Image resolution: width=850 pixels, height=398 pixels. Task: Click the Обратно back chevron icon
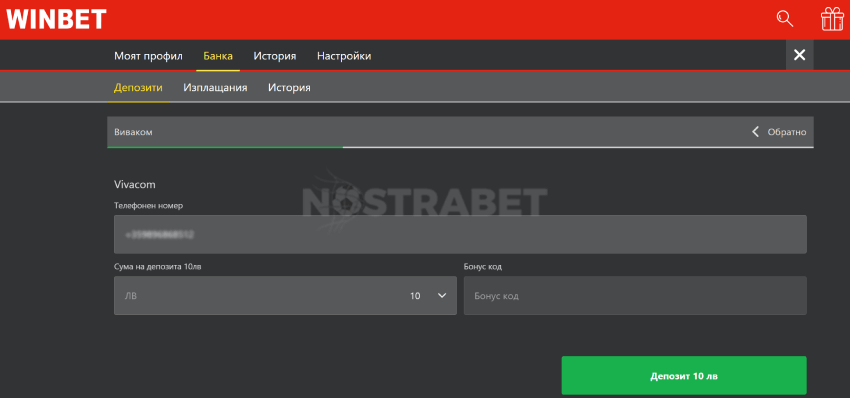[x=755, y=132]
